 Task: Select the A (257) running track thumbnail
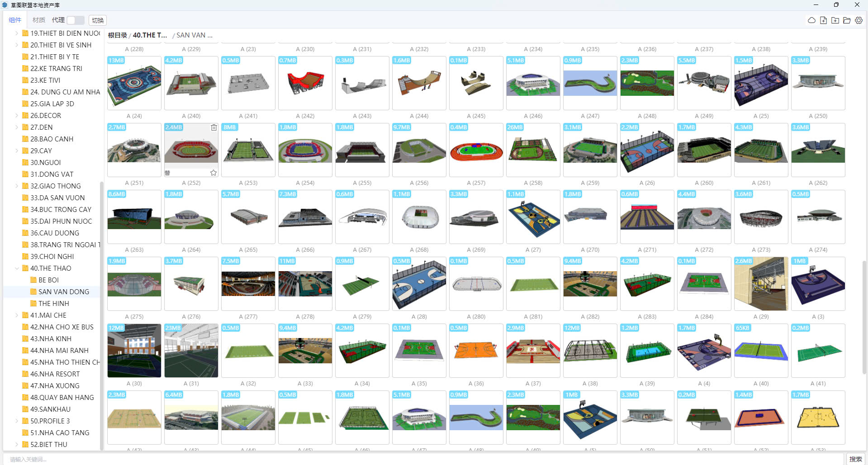point(476,150)
